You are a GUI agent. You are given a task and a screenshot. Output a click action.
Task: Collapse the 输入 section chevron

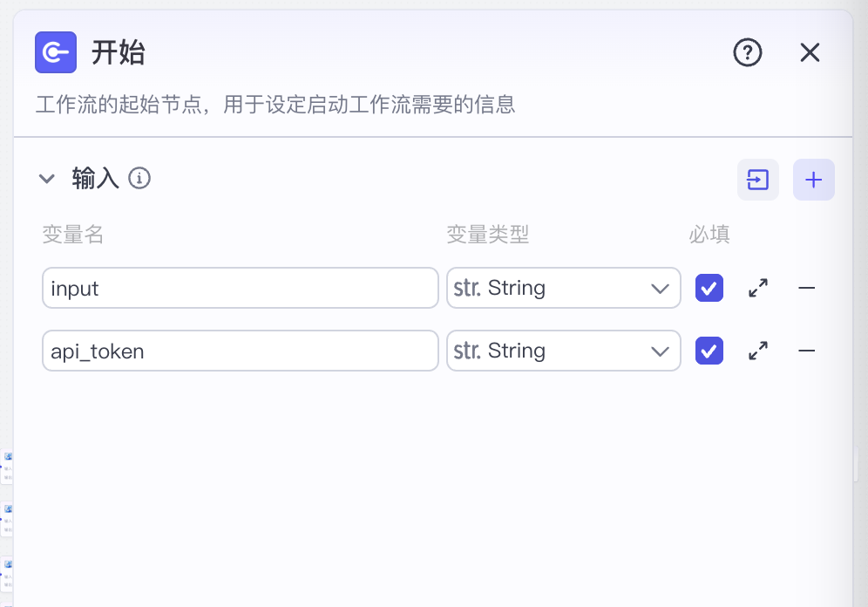click(47, 180)
